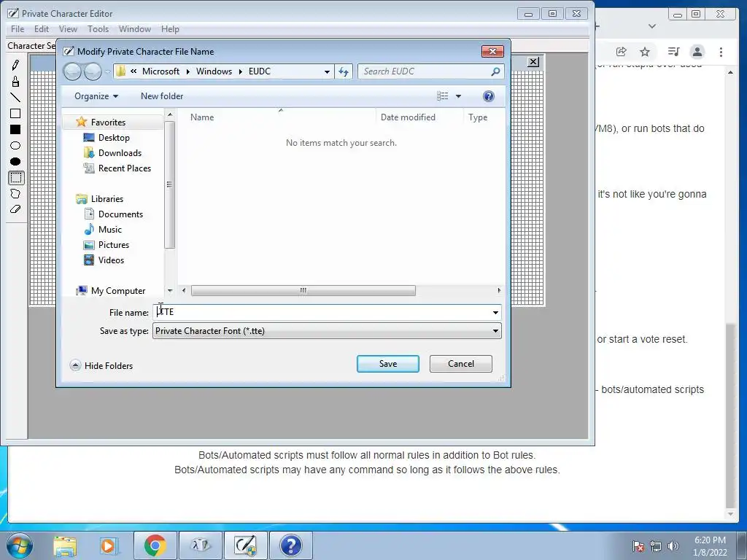Open the Help menu
The height and width of the screenshot is (560, 747).
point(170,29)
